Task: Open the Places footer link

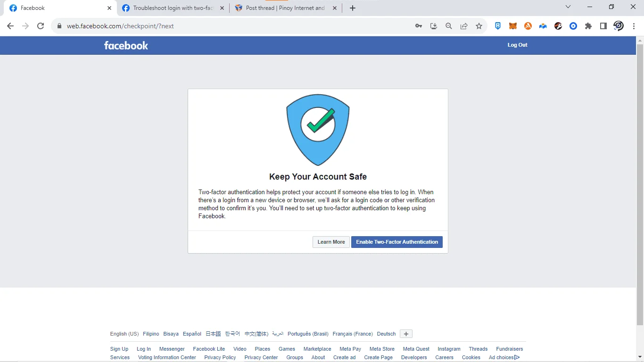Action: point(263,349)
